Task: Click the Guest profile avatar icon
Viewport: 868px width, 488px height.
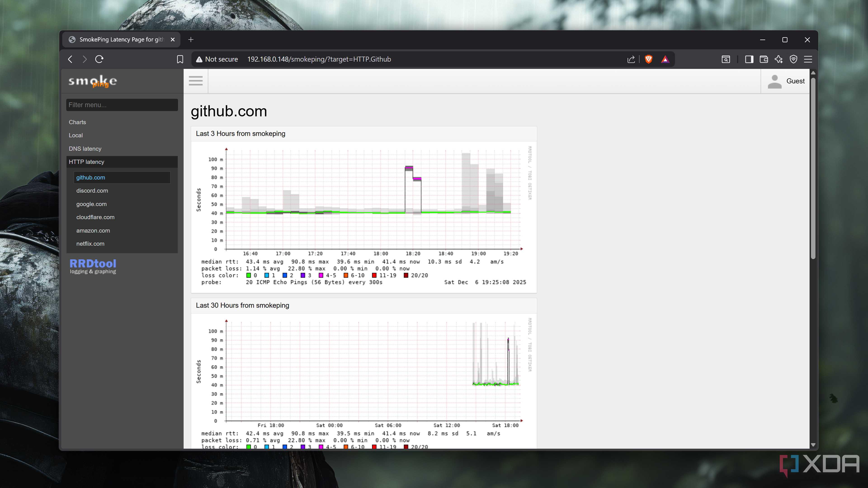Action: click(x=774, y=81)
